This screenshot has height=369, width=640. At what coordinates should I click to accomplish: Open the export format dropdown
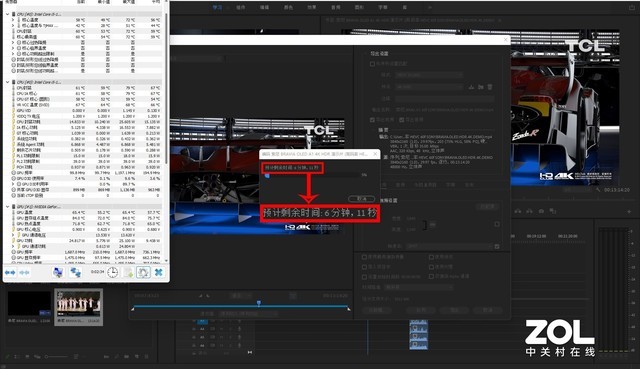[x=429, y=75]
